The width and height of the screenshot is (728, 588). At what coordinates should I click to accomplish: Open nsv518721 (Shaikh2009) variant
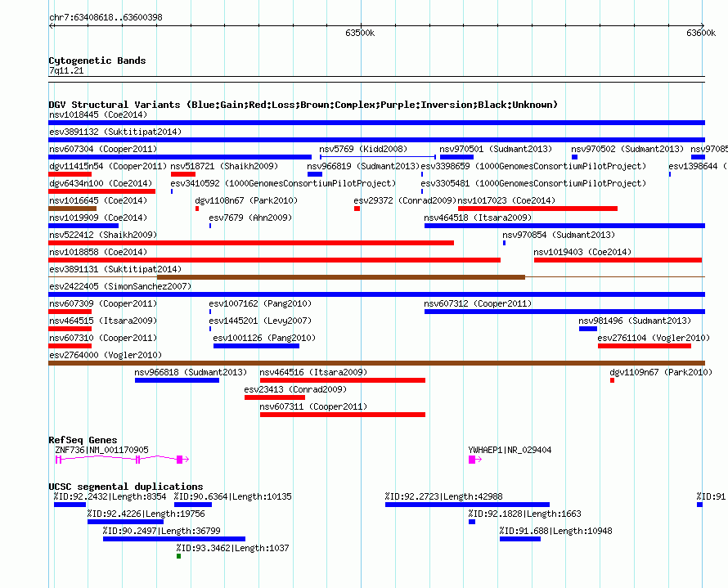point(183,174)
